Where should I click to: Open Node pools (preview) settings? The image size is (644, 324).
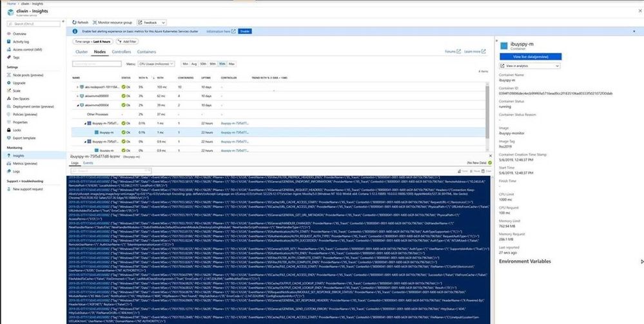tap(28, 75)
